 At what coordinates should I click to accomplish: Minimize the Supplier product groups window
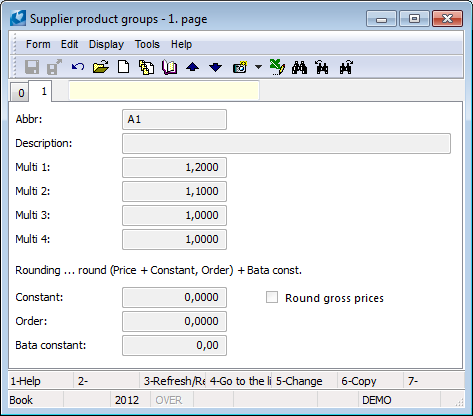point(381,18)
